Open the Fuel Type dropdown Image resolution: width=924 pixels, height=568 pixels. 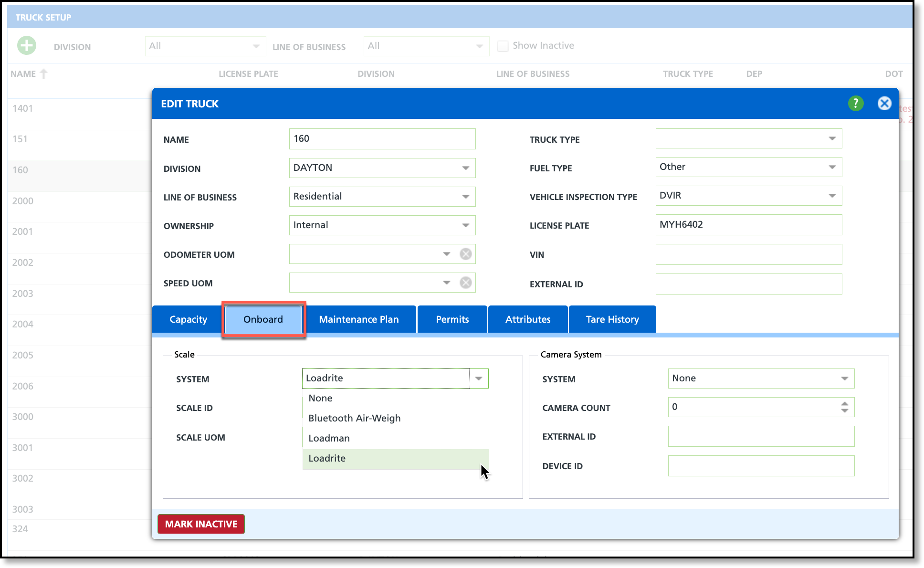[x=832, y=167]
